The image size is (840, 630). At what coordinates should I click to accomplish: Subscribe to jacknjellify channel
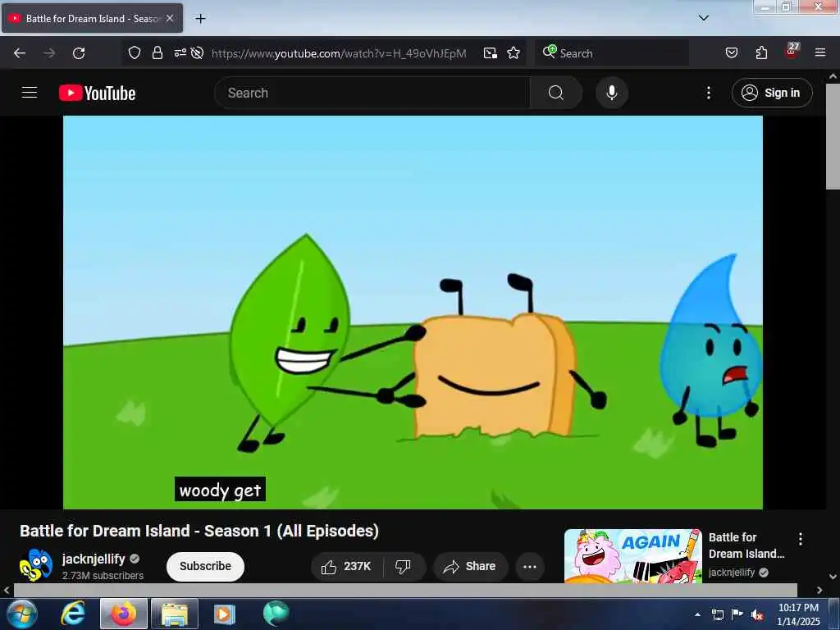coord(205,566)
